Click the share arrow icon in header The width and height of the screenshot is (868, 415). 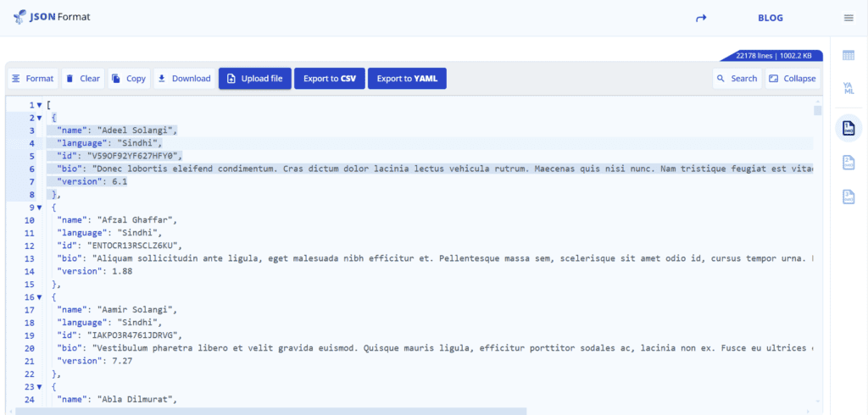(x=701, y=18)
